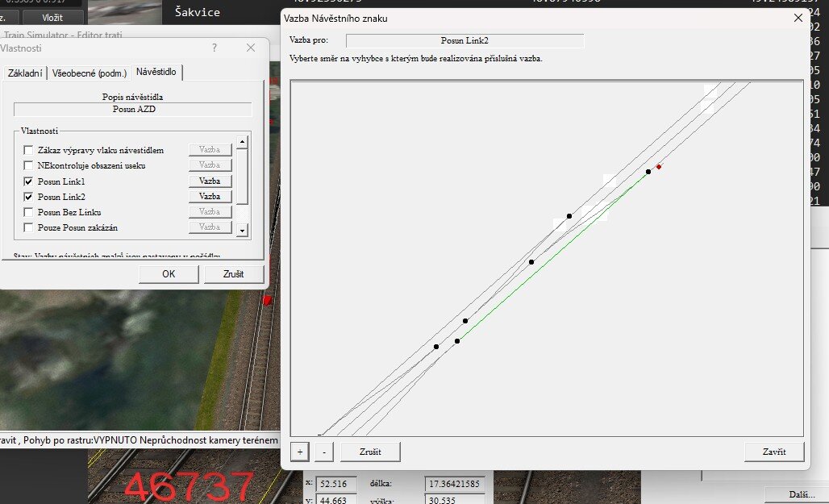Zoom out the track diagram with minus

tap(324, 452)
